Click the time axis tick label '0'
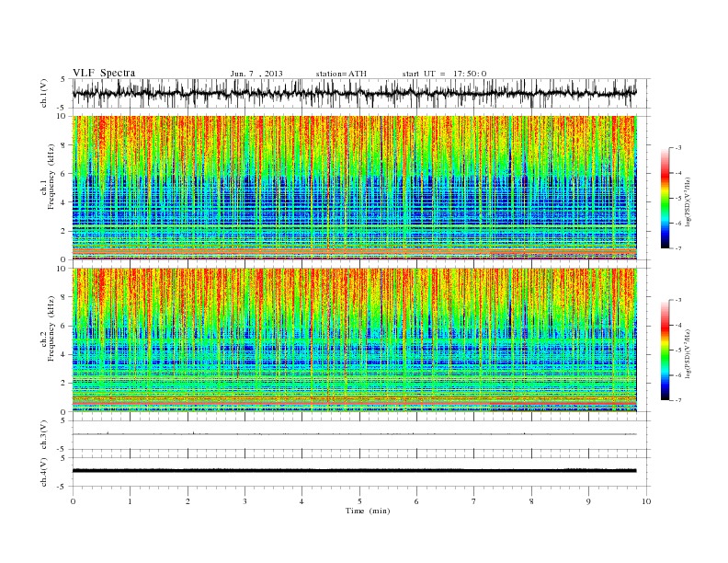This screenshot has height=563, width=728. click(x=73, y=501)
